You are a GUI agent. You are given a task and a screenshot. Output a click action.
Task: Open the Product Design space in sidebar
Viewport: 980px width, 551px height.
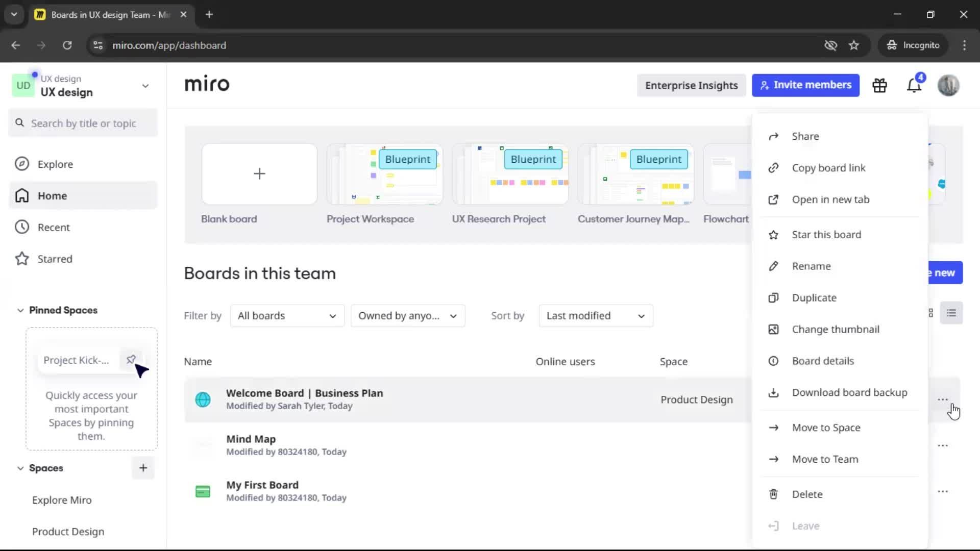coord(68,532)
